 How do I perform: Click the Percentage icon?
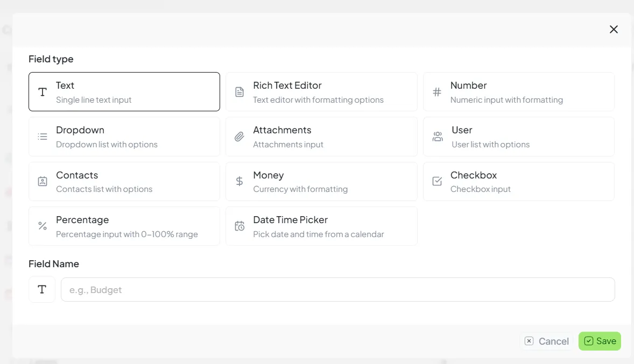42,226
